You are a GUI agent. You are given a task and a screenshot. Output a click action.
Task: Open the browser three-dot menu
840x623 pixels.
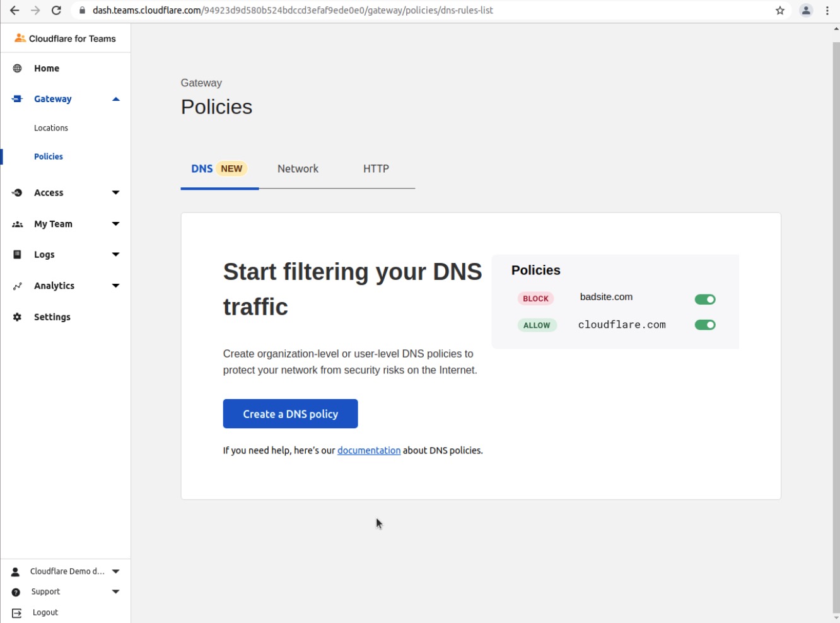pyautogui.click(x=827, y=11)
